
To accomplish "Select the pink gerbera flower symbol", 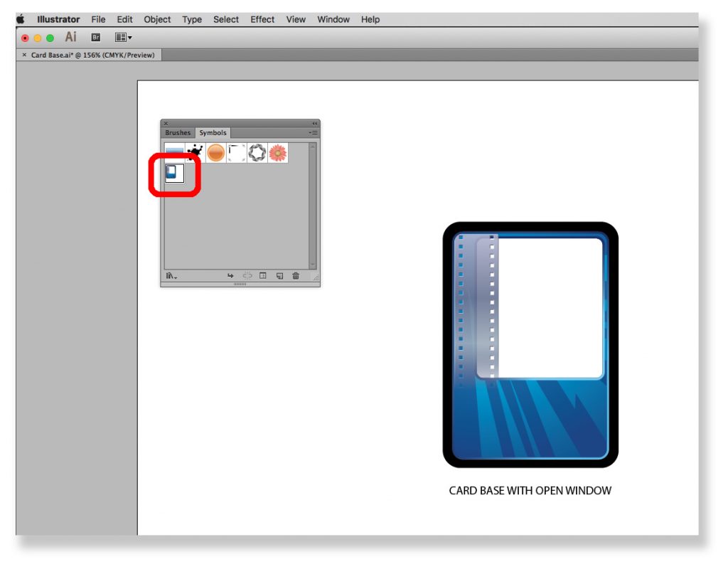I will tap(278, 153).
